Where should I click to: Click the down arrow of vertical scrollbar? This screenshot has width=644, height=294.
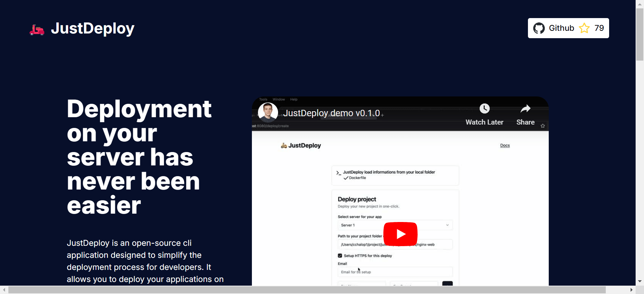pyautogui.click(x=640, y=281)
